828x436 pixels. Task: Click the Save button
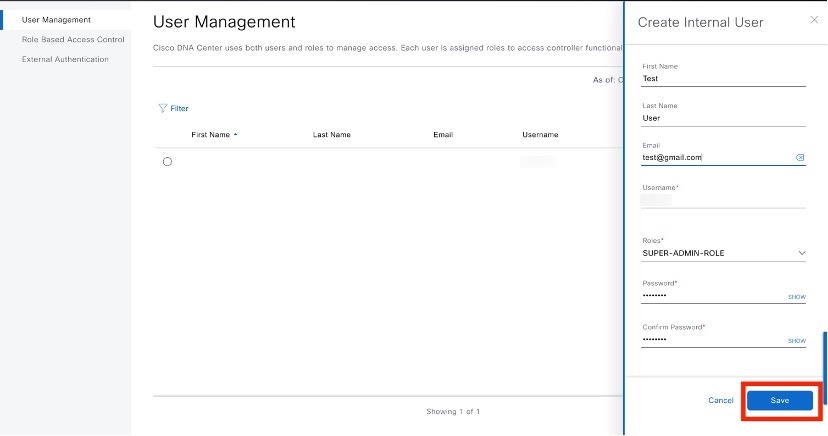pos(779,400)
